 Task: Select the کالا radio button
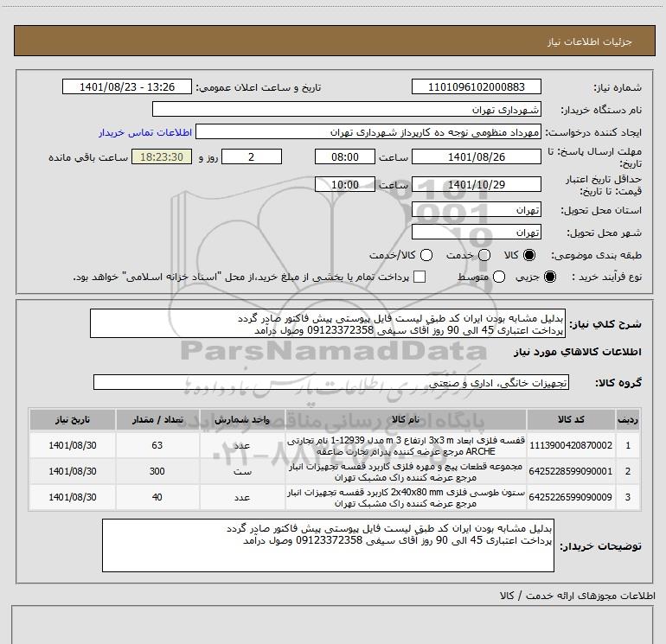(x=529, y=255)
